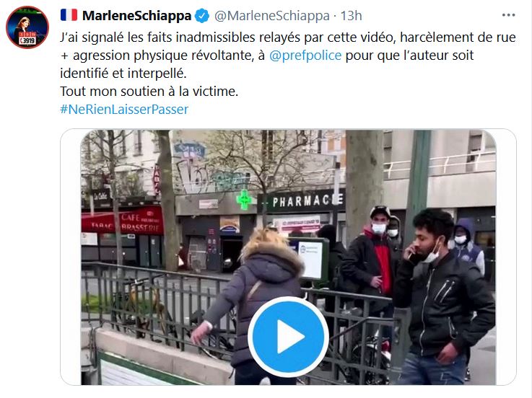Screen dimensions: 532x398
Task: Click the blue verified checkmark badge
Action: tap(203, 16)
